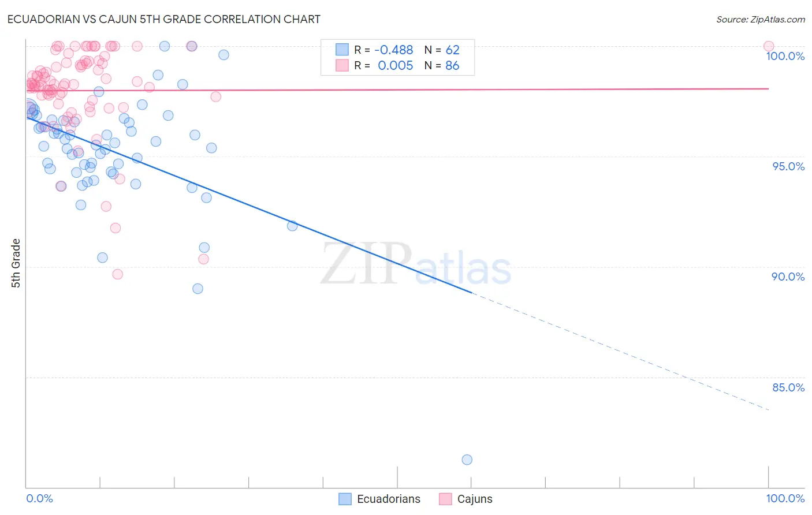Click the R = -0.488 correlation value
Screen dimensions: 812x515
[x=383, y=50]
